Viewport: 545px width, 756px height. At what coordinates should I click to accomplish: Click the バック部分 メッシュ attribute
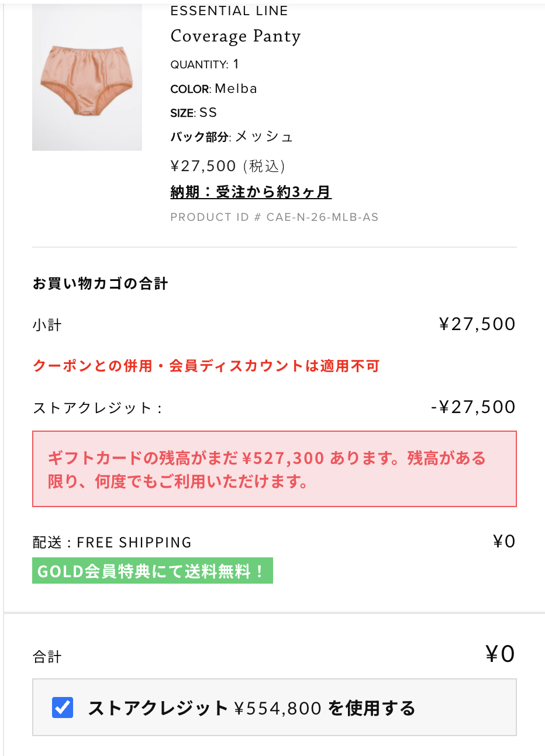232,137
